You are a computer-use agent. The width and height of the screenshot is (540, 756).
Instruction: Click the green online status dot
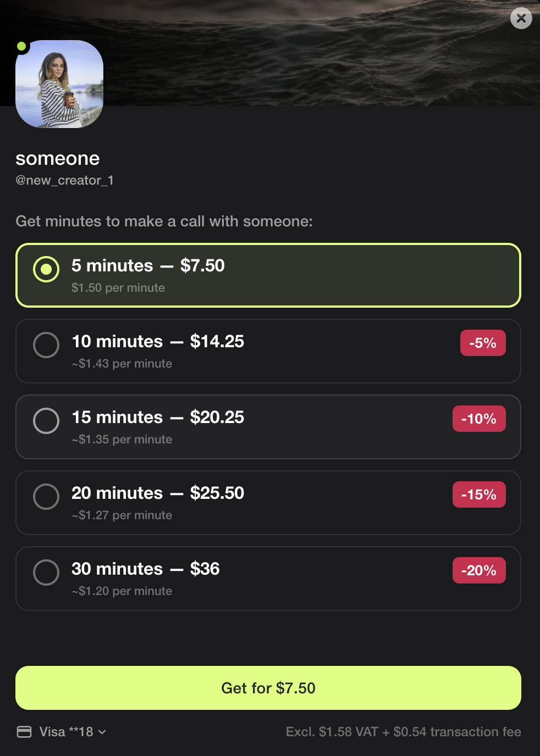(21, 46)
